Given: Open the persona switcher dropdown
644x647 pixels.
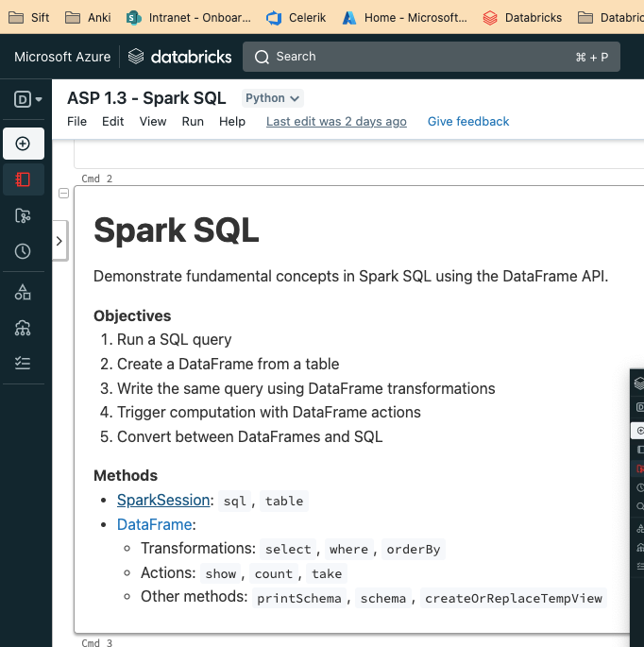Looking at the screenshot, I should click(x=28, y=98).
